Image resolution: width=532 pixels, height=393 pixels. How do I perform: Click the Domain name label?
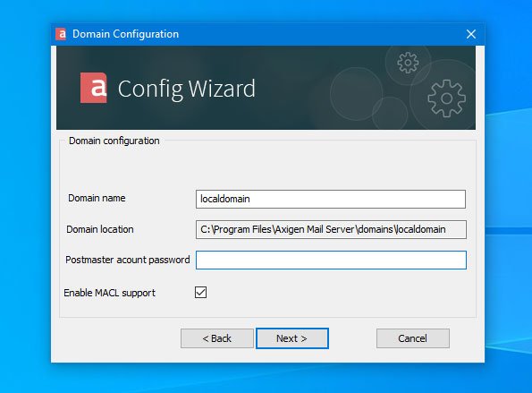click(x=97, y=198)
